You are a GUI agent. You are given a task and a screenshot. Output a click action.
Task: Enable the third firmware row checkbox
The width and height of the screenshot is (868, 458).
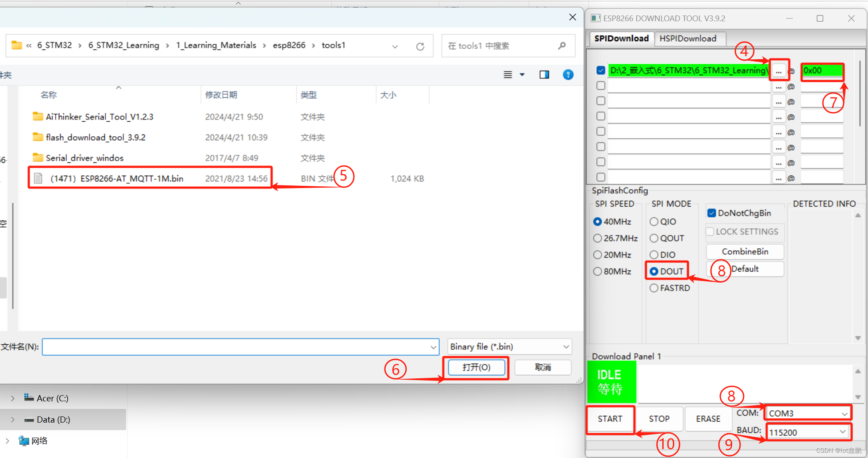tap(601, 101)
